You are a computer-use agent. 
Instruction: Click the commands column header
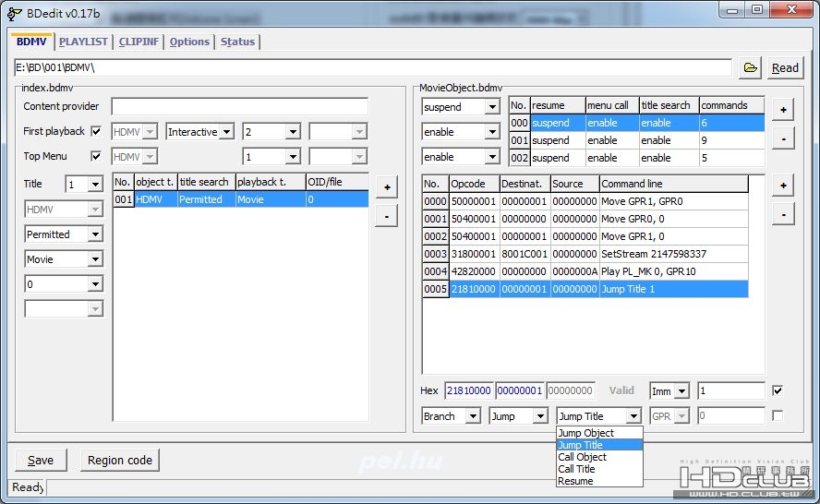point(731,105)
